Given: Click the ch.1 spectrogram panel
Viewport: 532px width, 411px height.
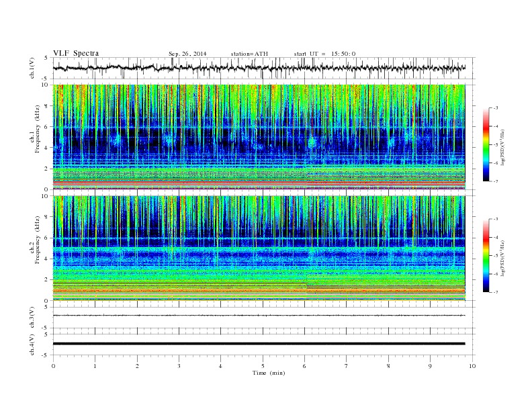Looking at the screenshot, I should [259, 137].
